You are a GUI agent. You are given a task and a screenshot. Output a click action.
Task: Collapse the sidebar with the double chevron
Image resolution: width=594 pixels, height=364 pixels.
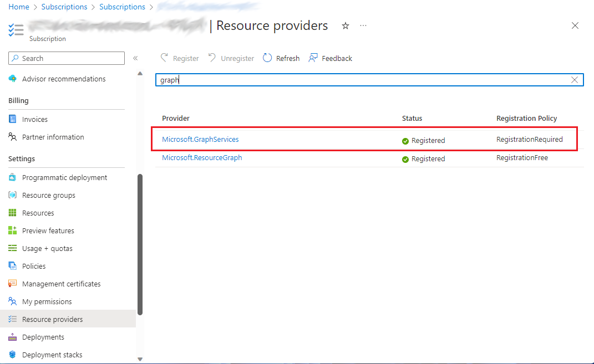tap(135, 58)
